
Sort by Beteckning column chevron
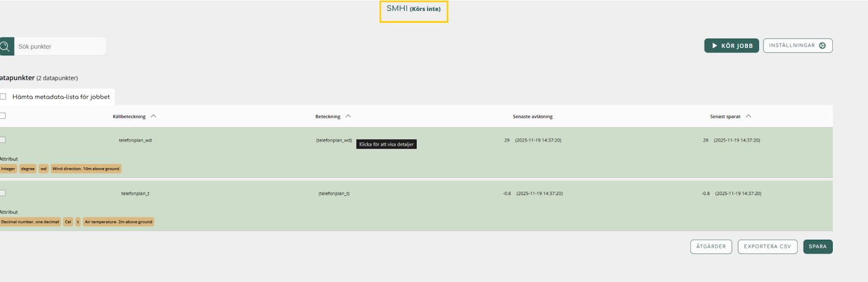coord(348,116)
